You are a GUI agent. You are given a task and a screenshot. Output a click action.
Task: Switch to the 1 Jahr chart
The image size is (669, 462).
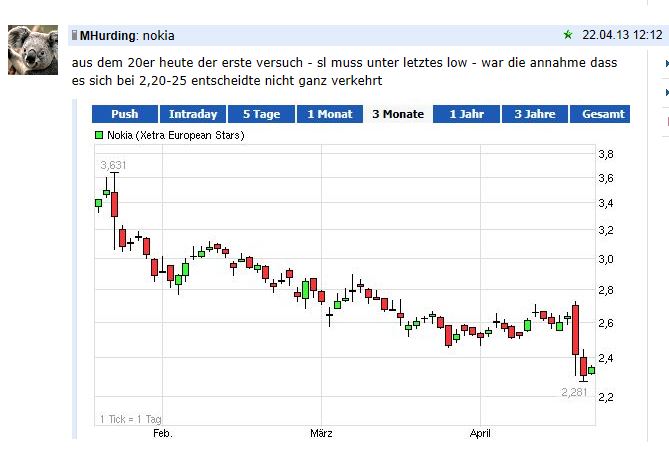pyautogui.click(x=466, y=114)
